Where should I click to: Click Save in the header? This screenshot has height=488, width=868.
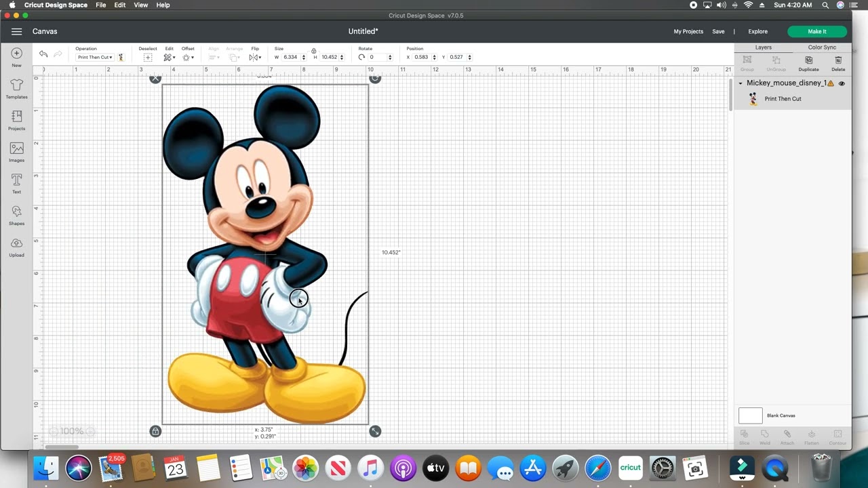pos(718,31)
